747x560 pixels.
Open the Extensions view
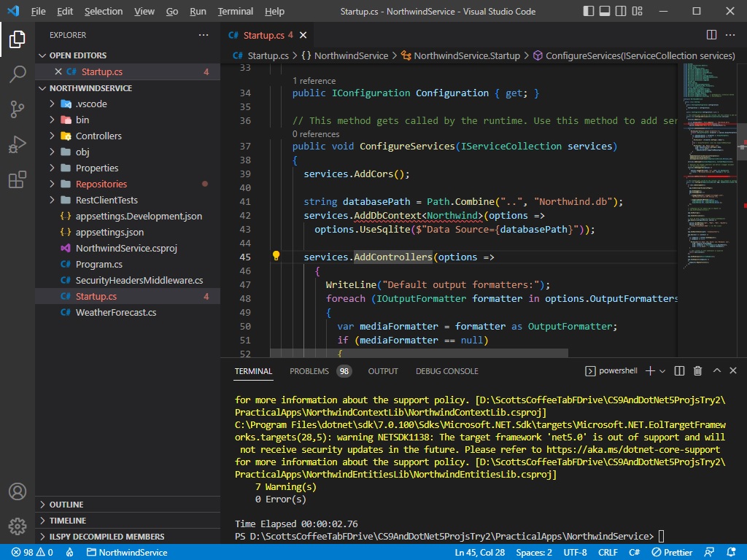point(18,179)
